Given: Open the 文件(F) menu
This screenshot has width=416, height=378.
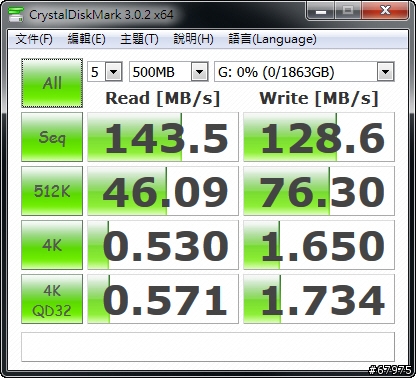Looking at the screenshot, I should [x=34, y=39].
